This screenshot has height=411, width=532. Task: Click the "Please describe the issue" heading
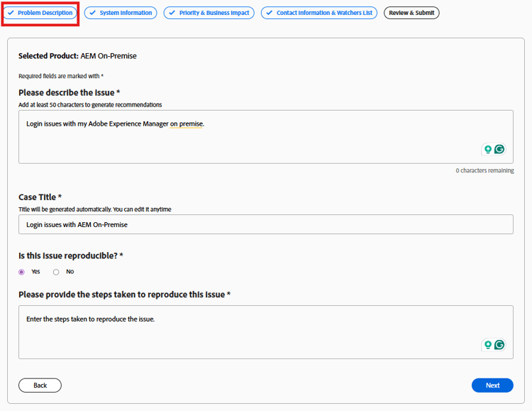70,93
